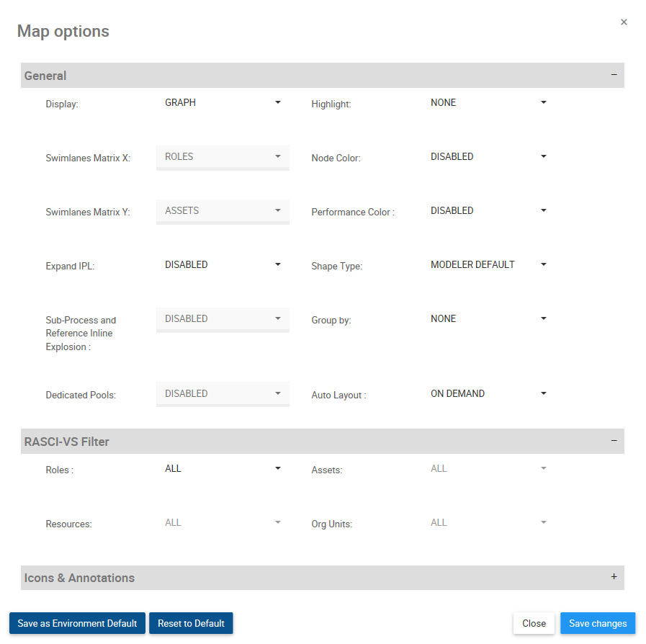Open the Expand IPL dropdown
Screen dimensions: 646x644
tap(223, 265)
